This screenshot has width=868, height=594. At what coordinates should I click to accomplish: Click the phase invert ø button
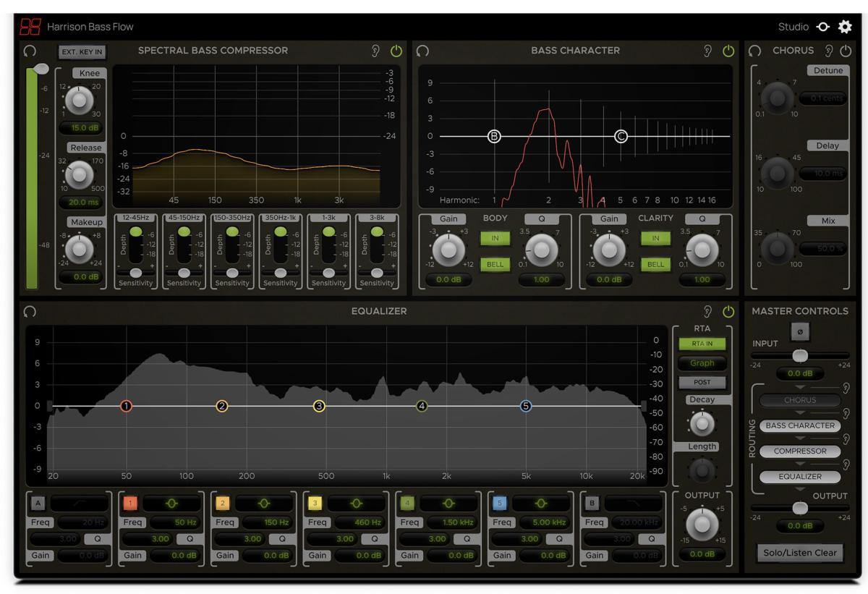point(800,331)
